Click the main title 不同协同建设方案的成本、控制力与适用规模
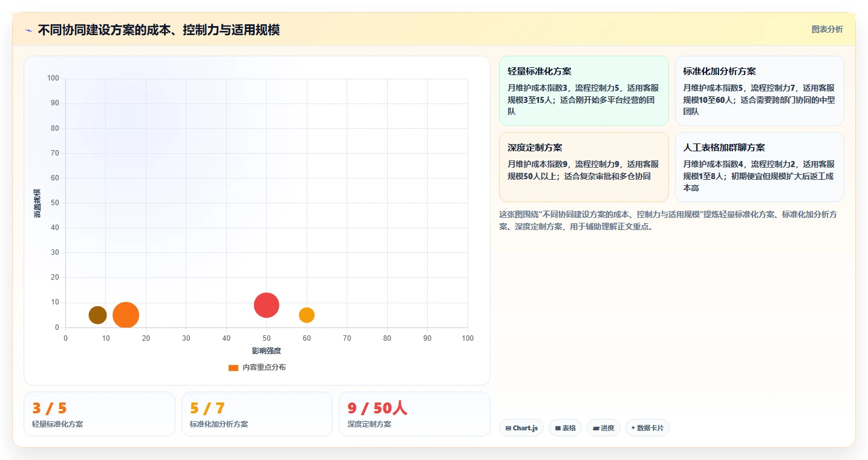The image size is (868, 460). 158,30
